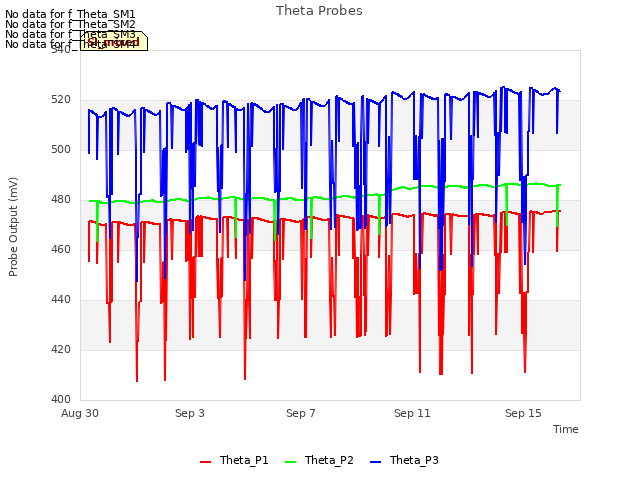Click the 400 y-axis tick label
640x480 pixels.
click(x=61, y=400)
